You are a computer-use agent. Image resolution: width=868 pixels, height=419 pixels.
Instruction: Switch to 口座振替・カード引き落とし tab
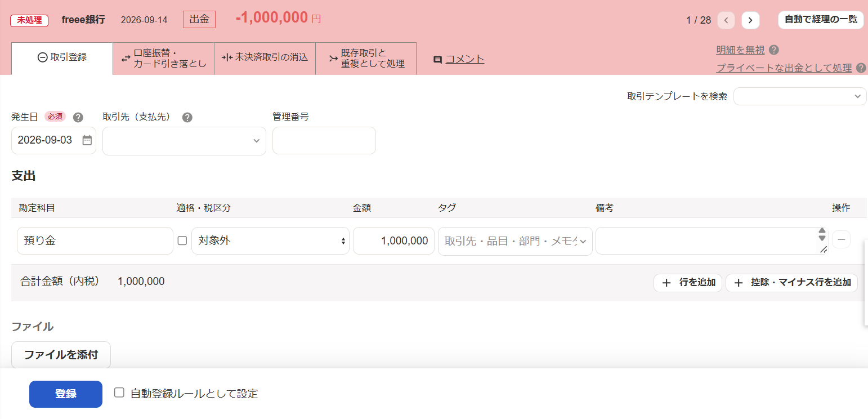point(164,58)
